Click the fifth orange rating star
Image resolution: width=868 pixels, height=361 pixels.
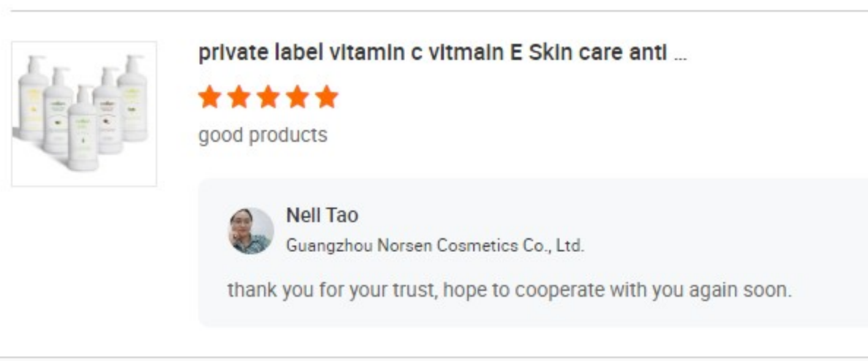pyautogui.click(x=326, y=97)
